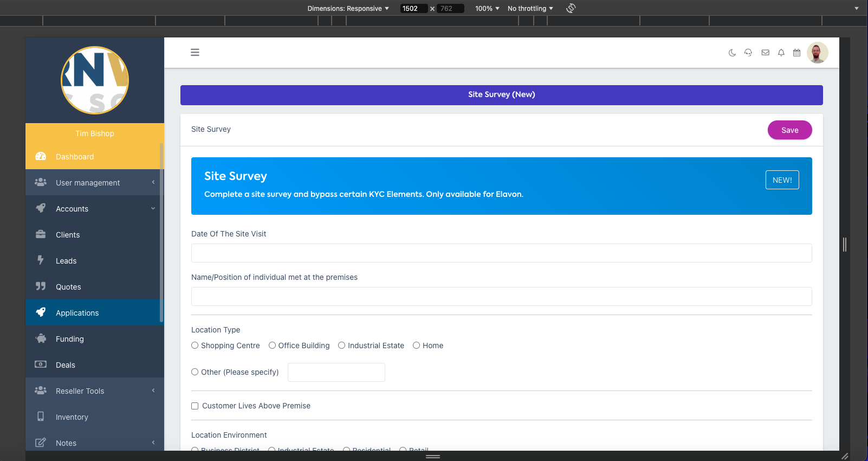Open the calendar icon in header

(x=796, y=53)
